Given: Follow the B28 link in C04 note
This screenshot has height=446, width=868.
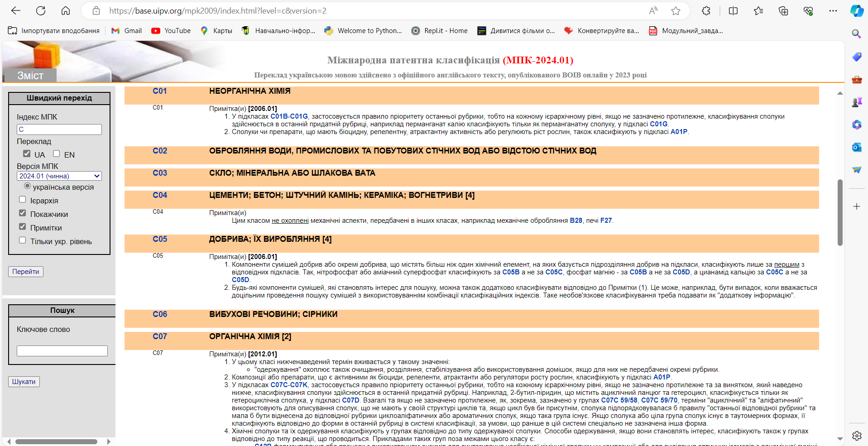Looking at the screenshot, I should coord(576,221).
